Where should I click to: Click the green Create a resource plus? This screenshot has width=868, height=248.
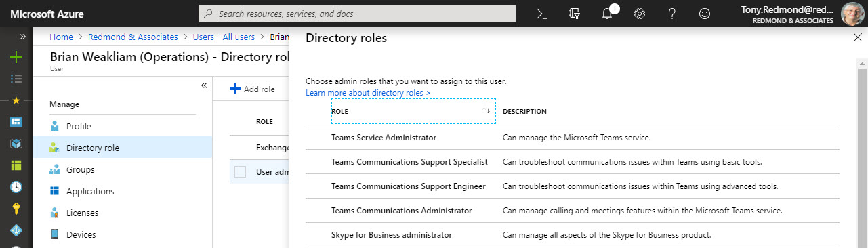pos(16,57)
